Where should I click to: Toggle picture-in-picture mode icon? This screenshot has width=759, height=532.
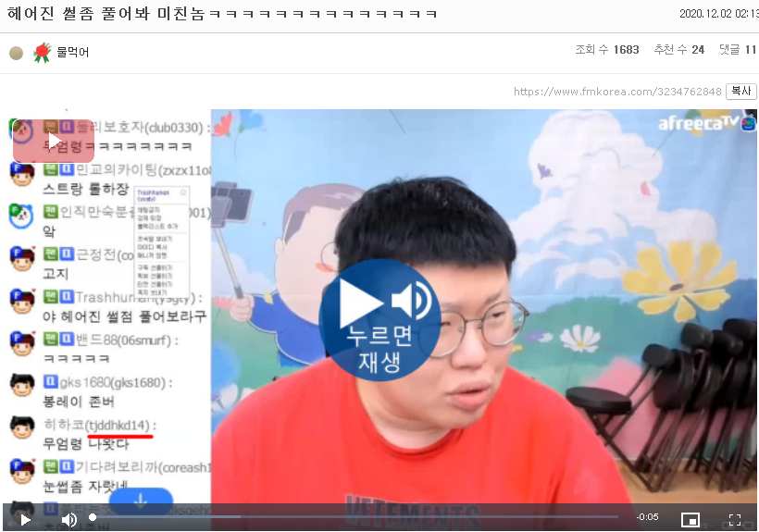(691, 520)
